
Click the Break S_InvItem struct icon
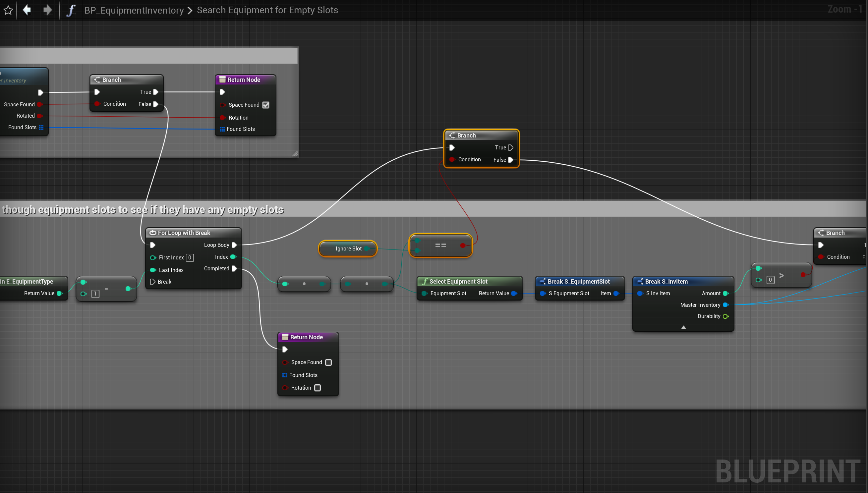point(640,281)
